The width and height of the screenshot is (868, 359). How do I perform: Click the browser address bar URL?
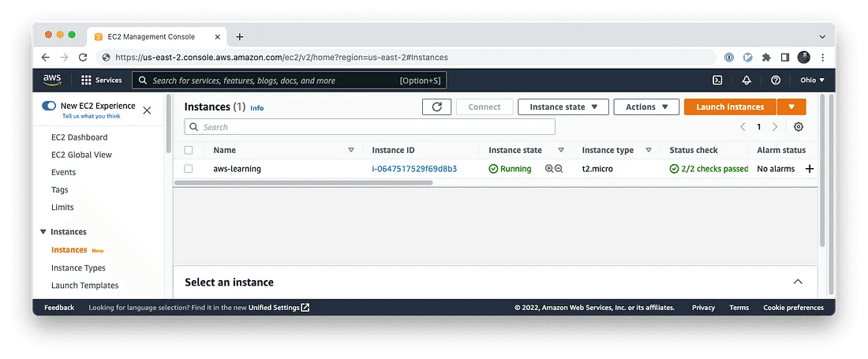click(282, 57)
